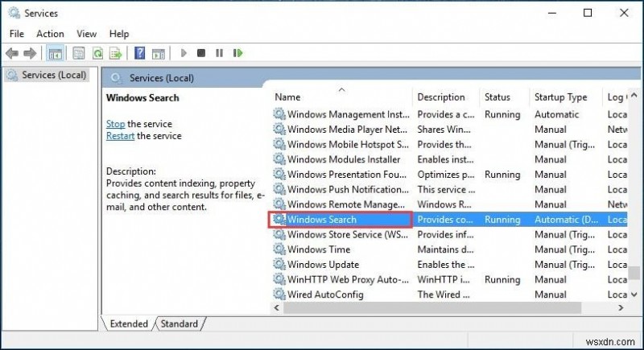The width and height of the screenshot is (644, 350).
Task: Click gear icon of WinHTTP Web Proxy row
Action: point(279,279)
